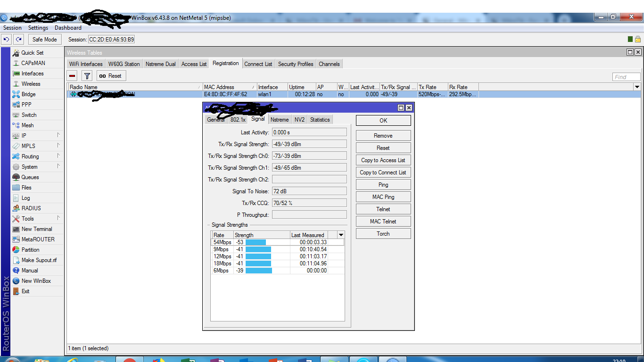Click the padlock icon at top right
This screenshot has width=644, height=362.
coord(638,40)
